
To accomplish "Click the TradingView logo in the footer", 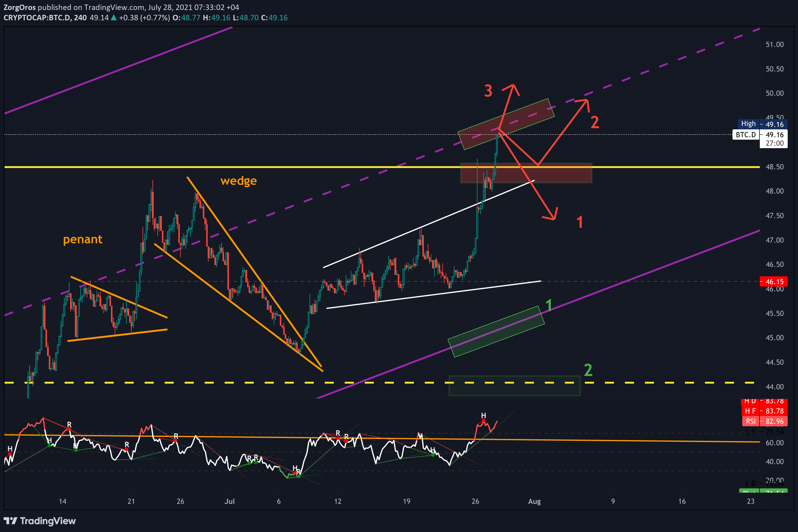I will [40, 521].
